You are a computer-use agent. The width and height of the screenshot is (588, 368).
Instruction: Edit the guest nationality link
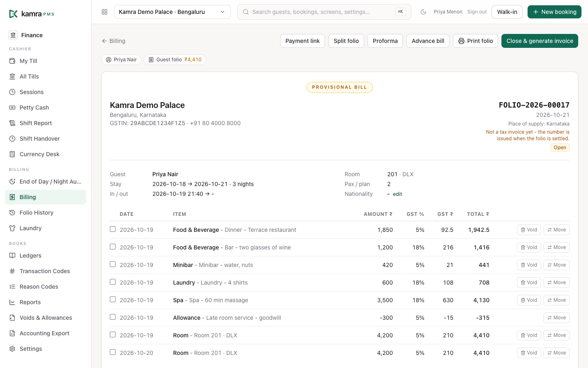point(397,194)
